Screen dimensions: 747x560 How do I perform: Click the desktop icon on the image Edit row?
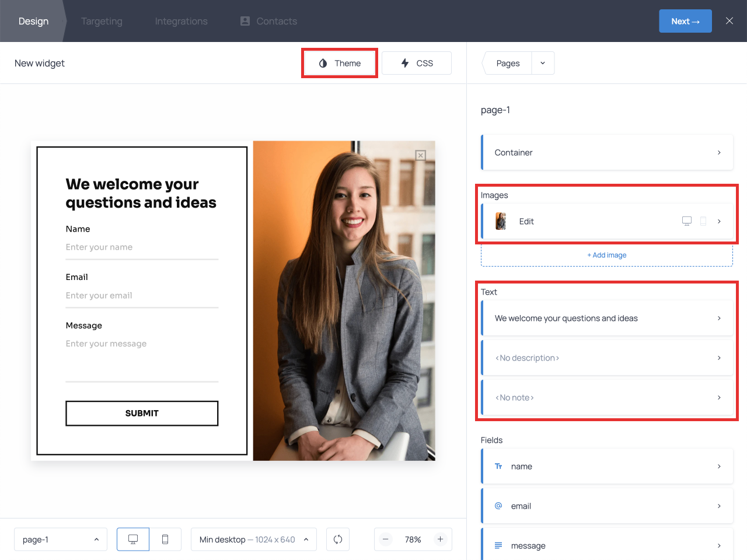pos(686,221)
